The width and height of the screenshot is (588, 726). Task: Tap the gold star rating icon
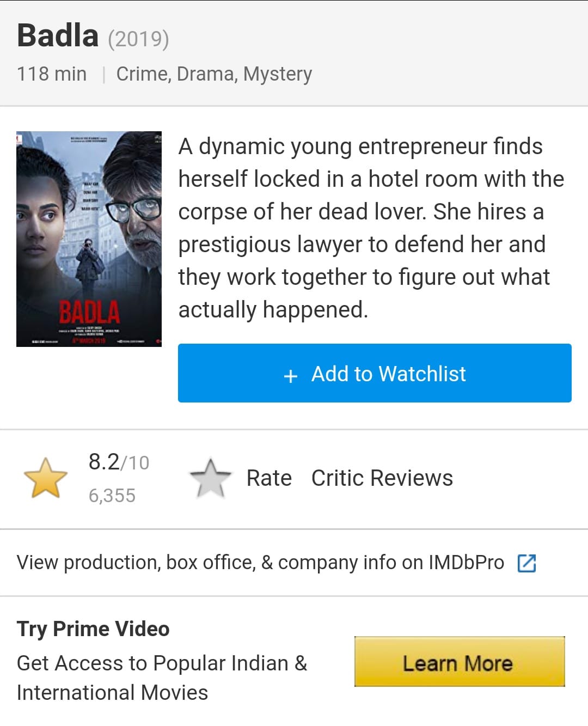[x=46, y=478]
